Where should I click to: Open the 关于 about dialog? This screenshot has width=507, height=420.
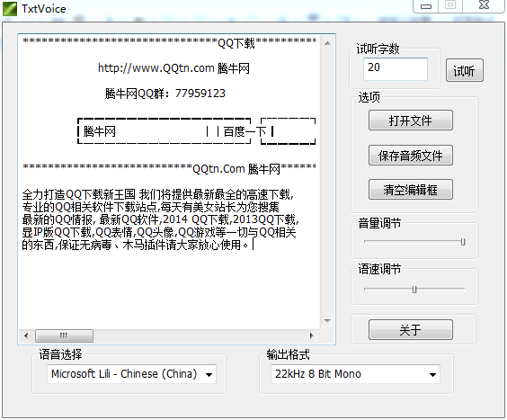coord(410,330)
